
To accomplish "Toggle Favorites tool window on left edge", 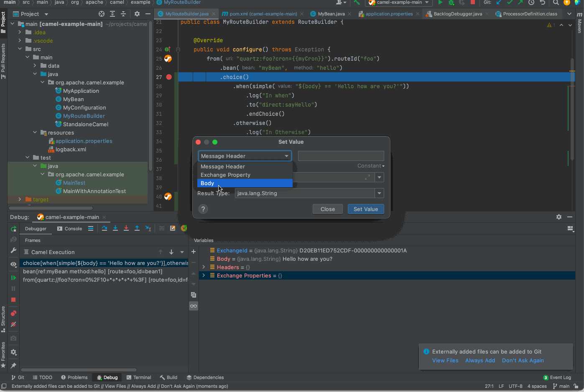I will tap(3, 355).
